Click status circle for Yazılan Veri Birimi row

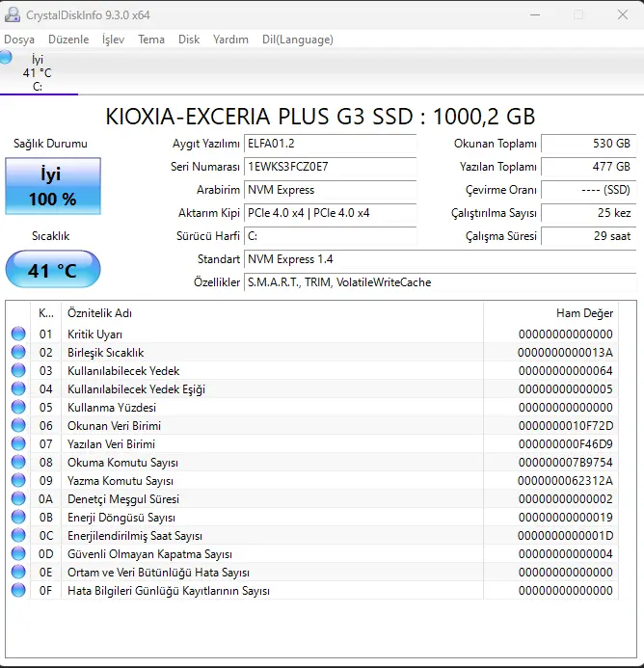pos(18,443)
